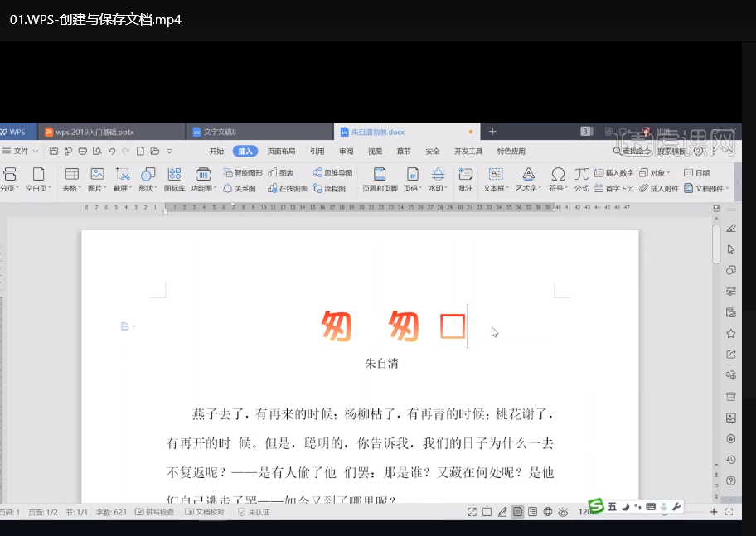Screen dimensions: 756x536
Task: Switch to the 章节 tab
Action: 404,151
